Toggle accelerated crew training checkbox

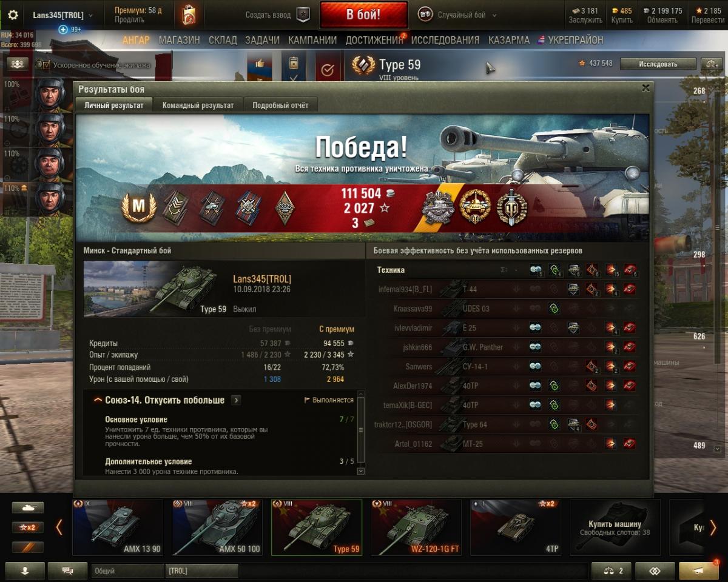point(46,65)
